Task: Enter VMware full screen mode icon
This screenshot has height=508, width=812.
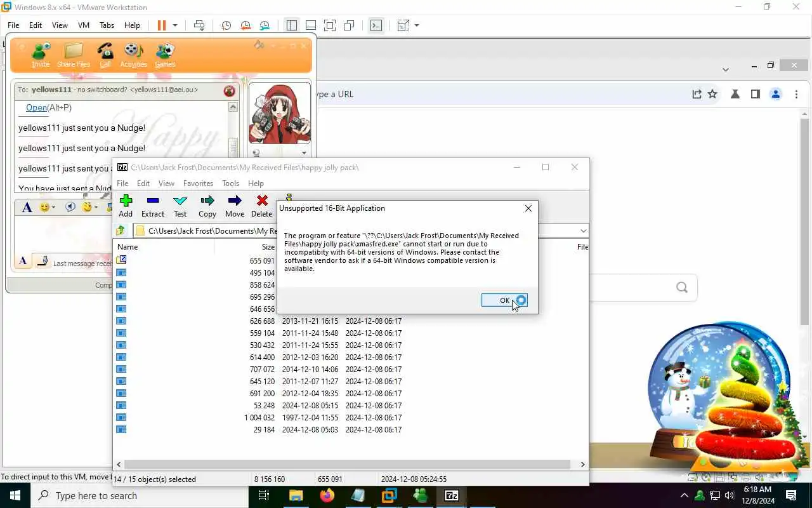Action: coord(330,25)
